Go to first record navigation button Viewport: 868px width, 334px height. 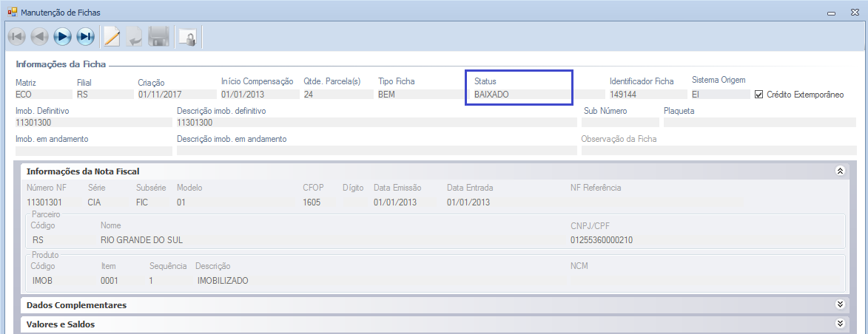click(x=16, y=37)
